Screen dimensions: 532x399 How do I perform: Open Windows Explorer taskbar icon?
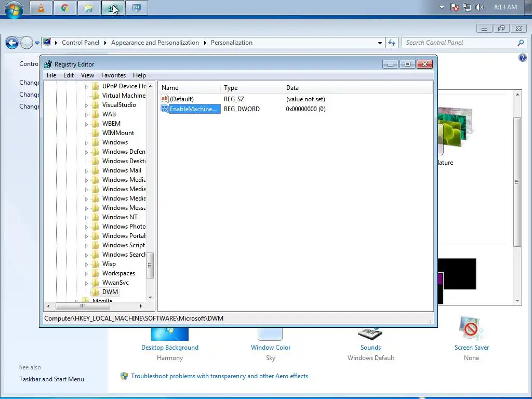pos(88,8)
